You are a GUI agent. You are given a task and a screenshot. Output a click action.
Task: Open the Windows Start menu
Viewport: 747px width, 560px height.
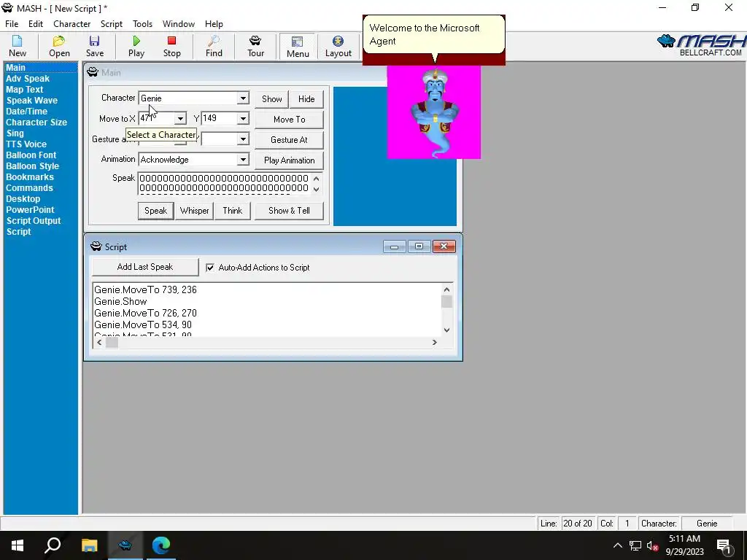(x=18, y=545)
